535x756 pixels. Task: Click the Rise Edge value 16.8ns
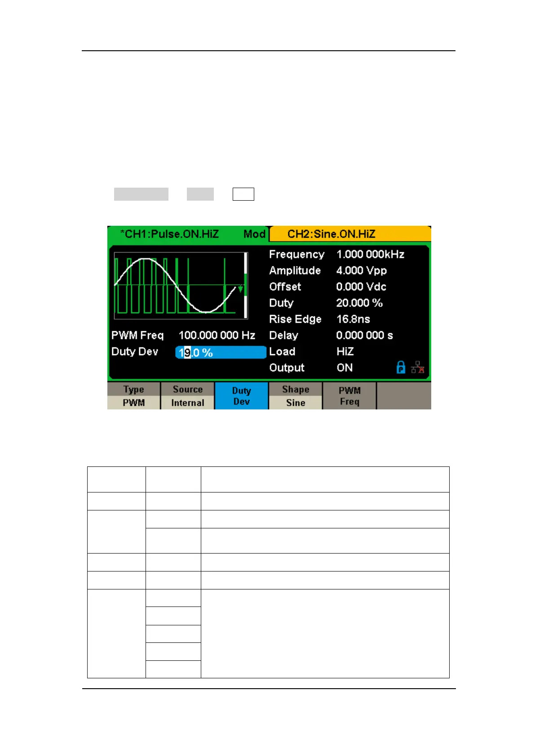point(353,319)
